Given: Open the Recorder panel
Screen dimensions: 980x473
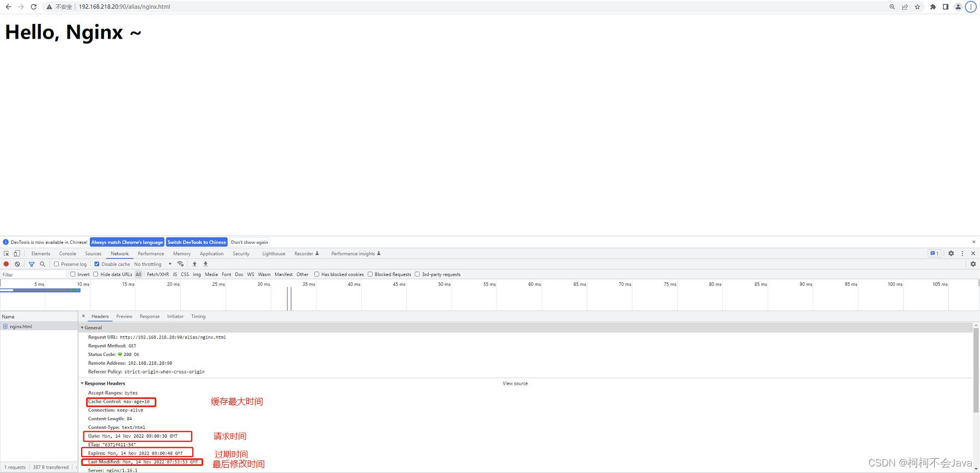Looking at the screenshot, I should [307, 254].
